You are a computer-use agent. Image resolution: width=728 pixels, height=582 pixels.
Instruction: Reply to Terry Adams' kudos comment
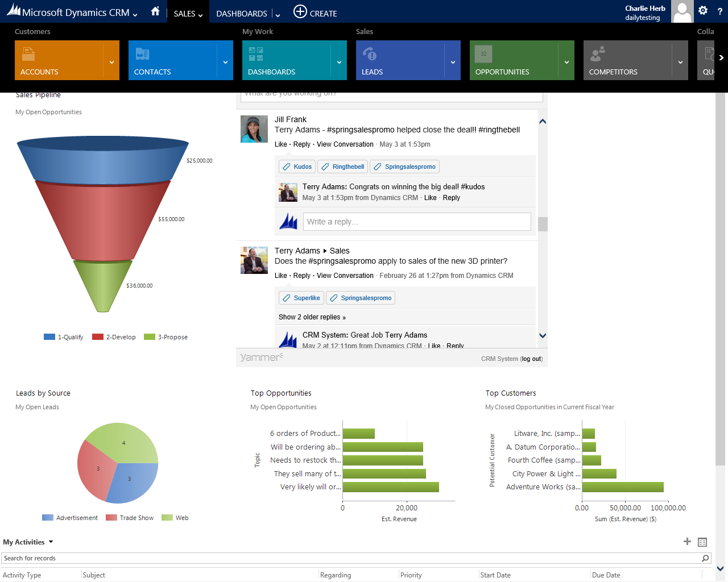pos(452,198)
